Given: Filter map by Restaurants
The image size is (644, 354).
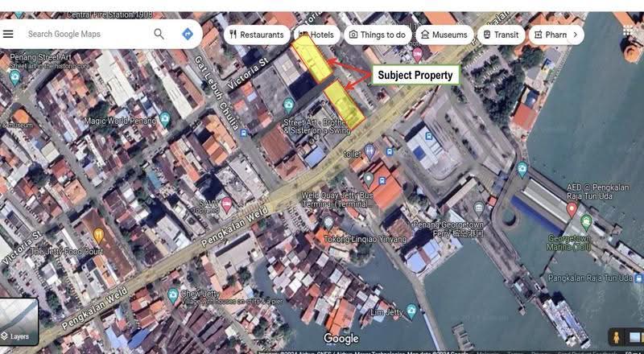Looking at the screenshot, I should [257, 35].
